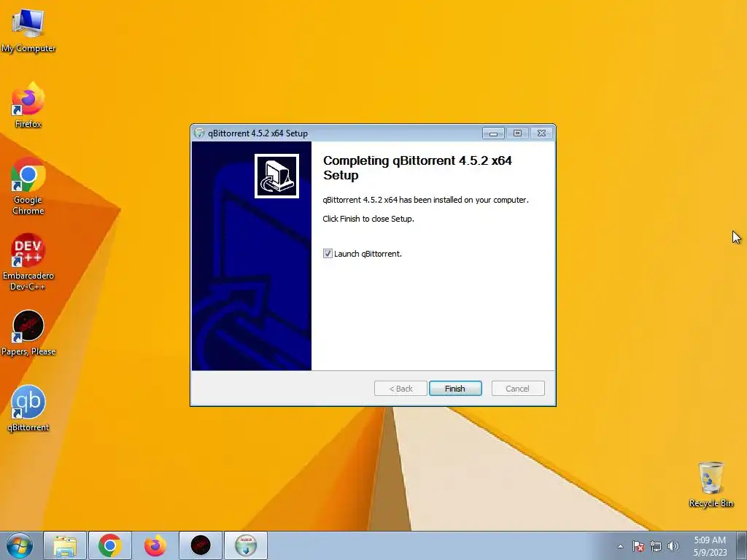Click the network status tray icon
The height and width of the screenshot is (560, 747).
[x=656, y=546]
